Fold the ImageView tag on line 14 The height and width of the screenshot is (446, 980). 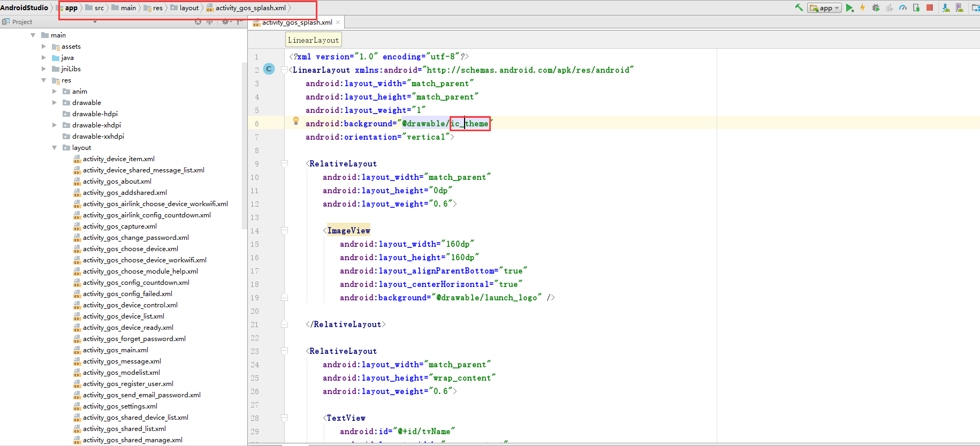285,230
